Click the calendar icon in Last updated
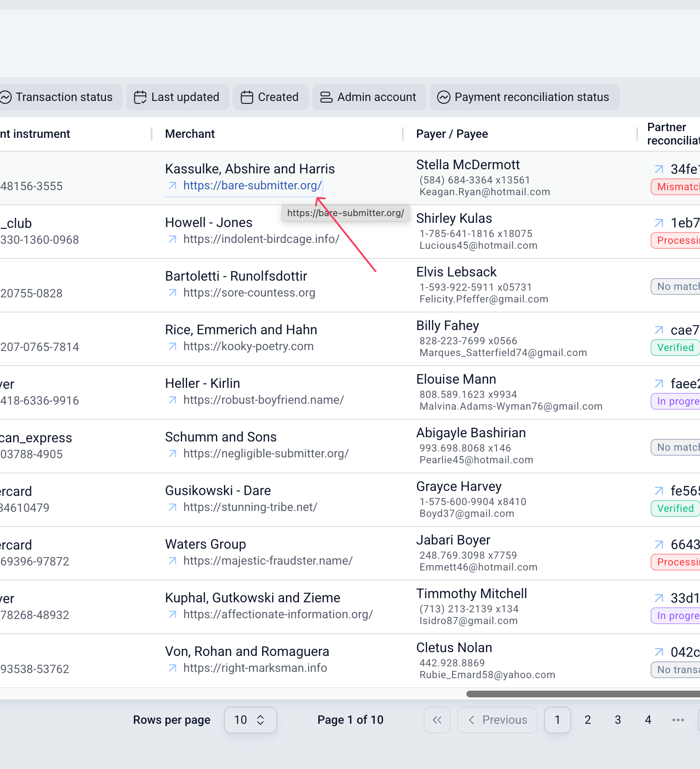The width and height of the screenshot is (700, 769). [x=140, y=97]
